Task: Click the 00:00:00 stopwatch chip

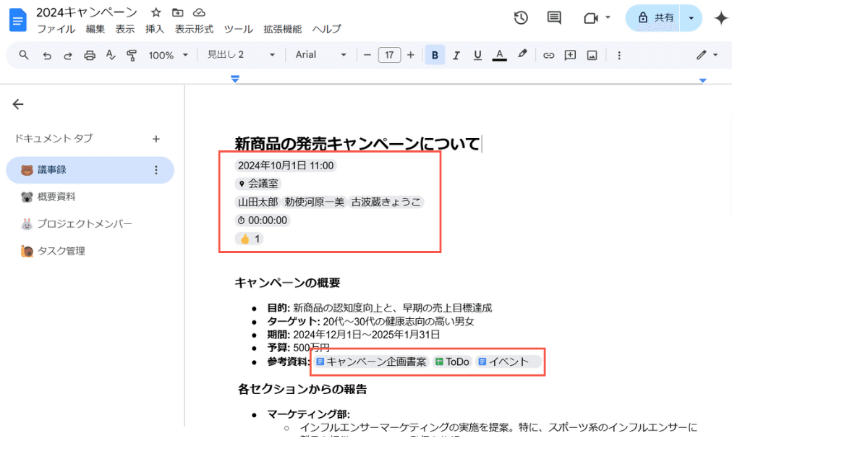Action: point(262,220)
